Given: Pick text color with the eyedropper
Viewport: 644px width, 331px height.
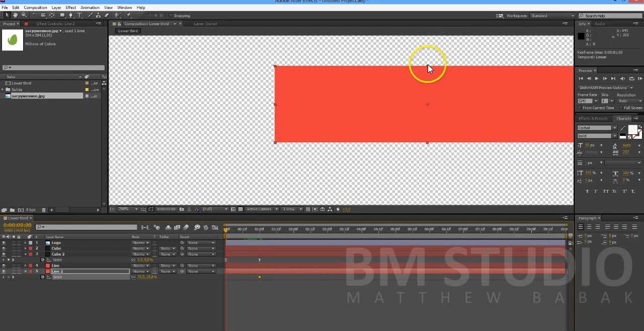Looking at the screenshot, I should 623,128.
